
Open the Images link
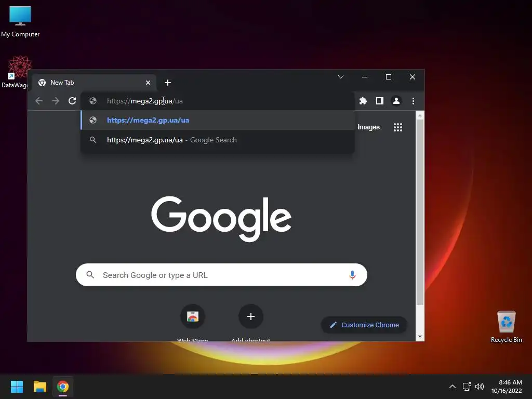[x=368, y=127]
